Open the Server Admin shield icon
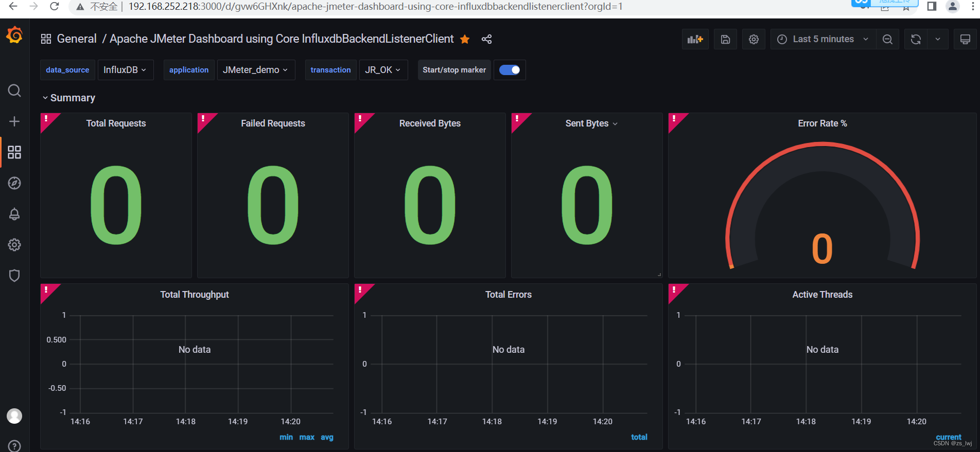The image size is (980, 452). (14, 276)
